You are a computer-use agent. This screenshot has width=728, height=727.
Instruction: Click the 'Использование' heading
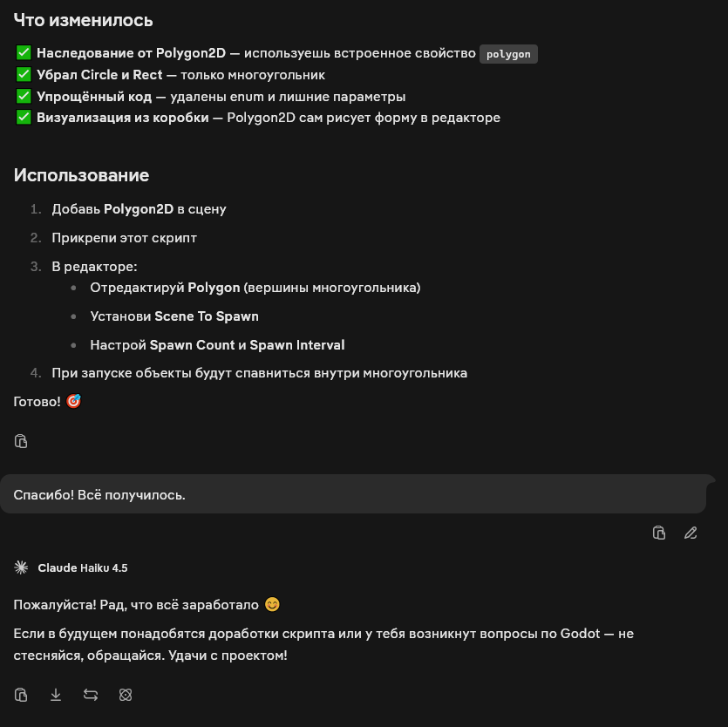81,175
